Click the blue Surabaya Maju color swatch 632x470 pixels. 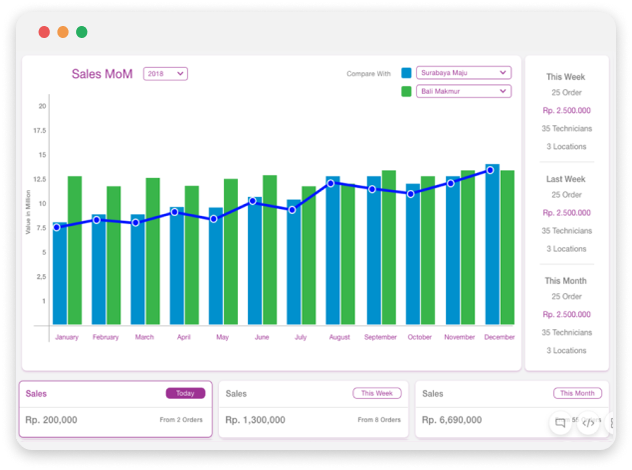click(x=406, y=73)
